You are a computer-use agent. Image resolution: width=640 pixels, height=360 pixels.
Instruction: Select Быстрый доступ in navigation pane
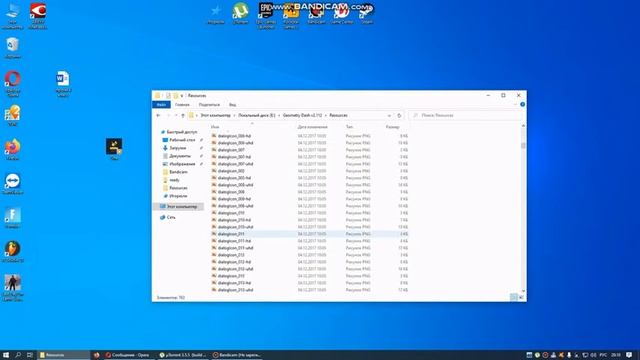coord(182,132)
